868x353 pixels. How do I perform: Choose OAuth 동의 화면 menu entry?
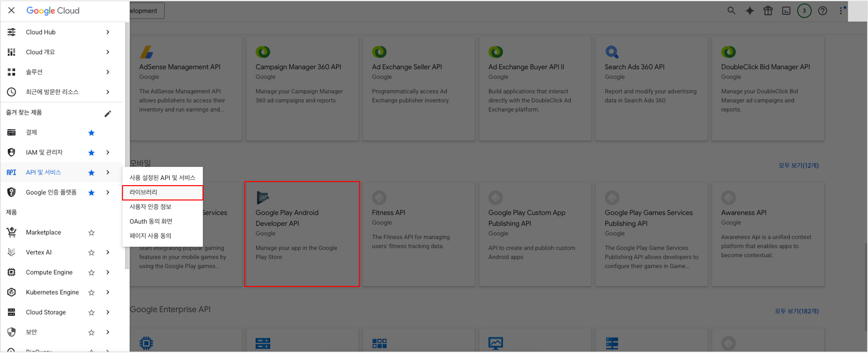[x=151, y=221]
